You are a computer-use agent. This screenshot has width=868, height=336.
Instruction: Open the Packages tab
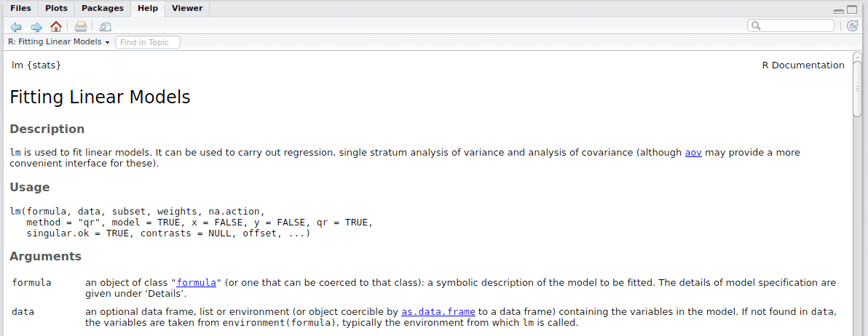(x=102, y=8)
